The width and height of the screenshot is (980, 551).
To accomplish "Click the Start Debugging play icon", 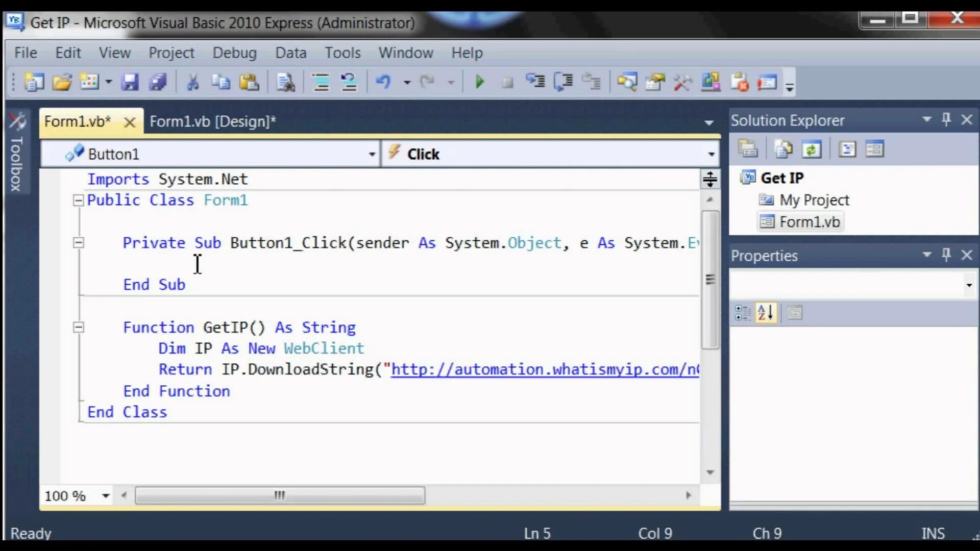I will pyautogui.click(x=479, y=82).
